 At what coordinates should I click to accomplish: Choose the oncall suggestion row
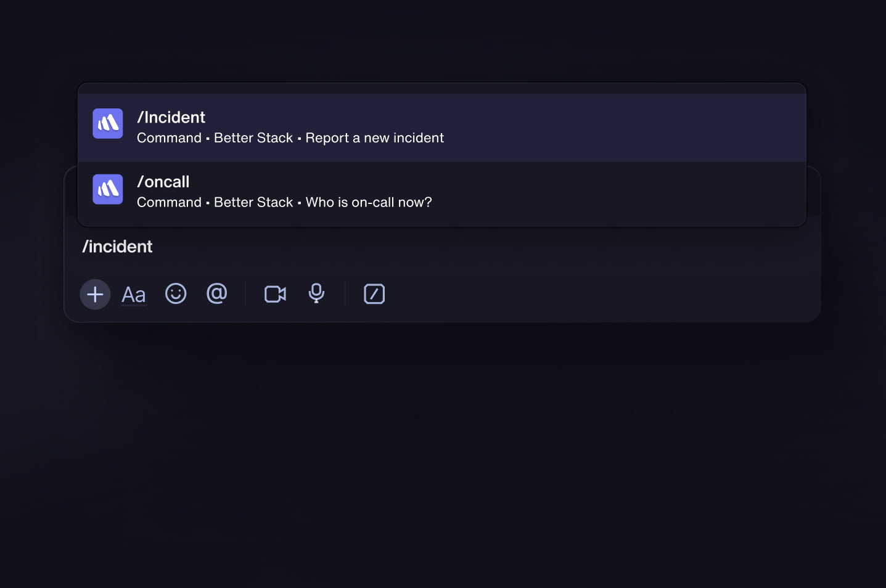coord(555,192)
